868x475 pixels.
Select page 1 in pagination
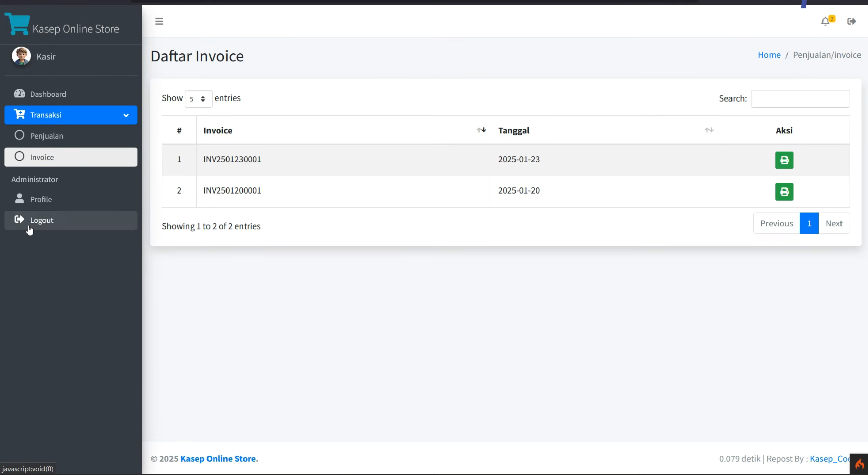click(x=809, y=223)
